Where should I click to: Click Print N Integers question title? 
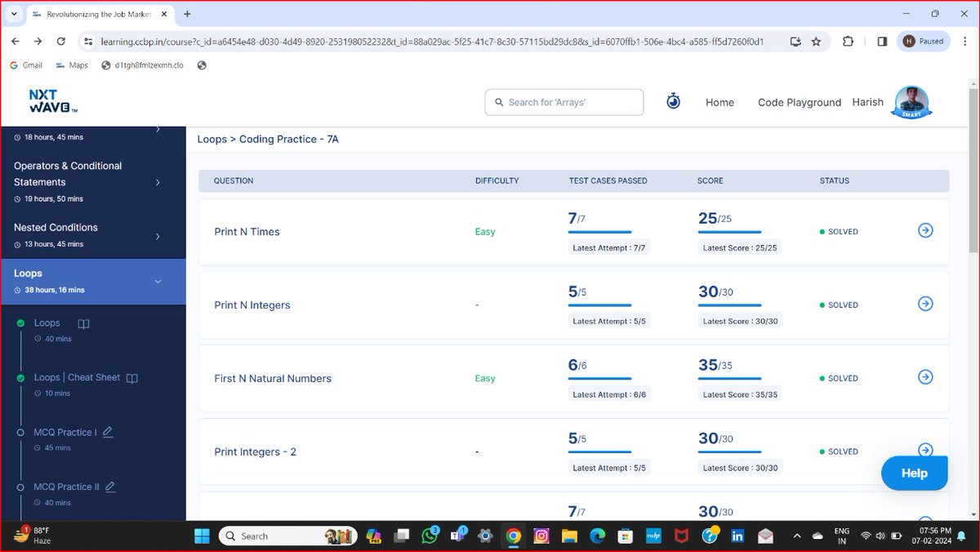coord(252,305)
